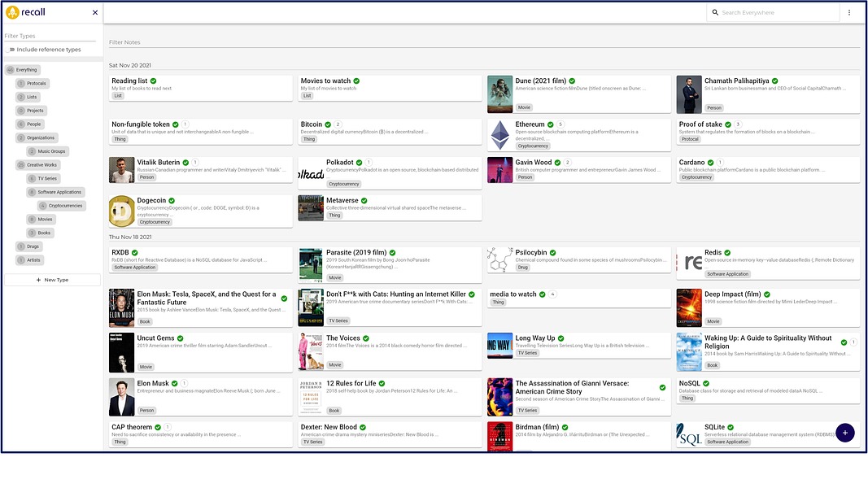
Task: Filter by Creative Works type
Action: (37, 165)
